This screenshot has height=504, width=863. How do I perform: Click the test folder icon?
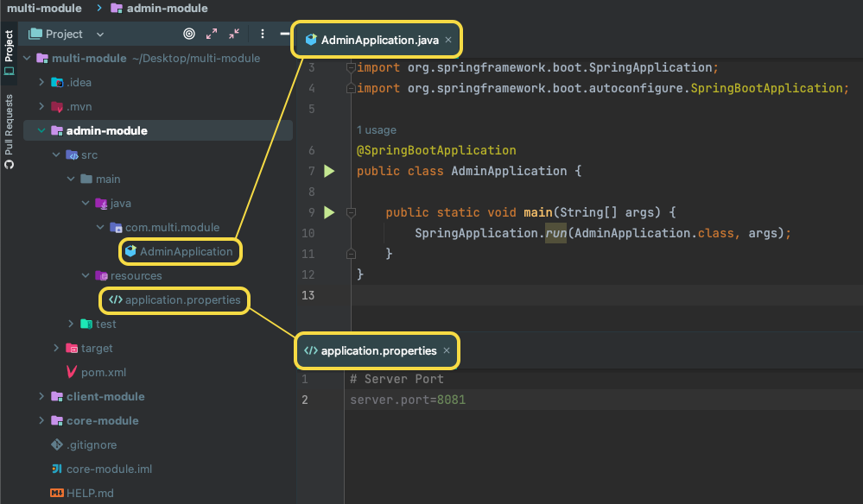[x=86, y=324]
